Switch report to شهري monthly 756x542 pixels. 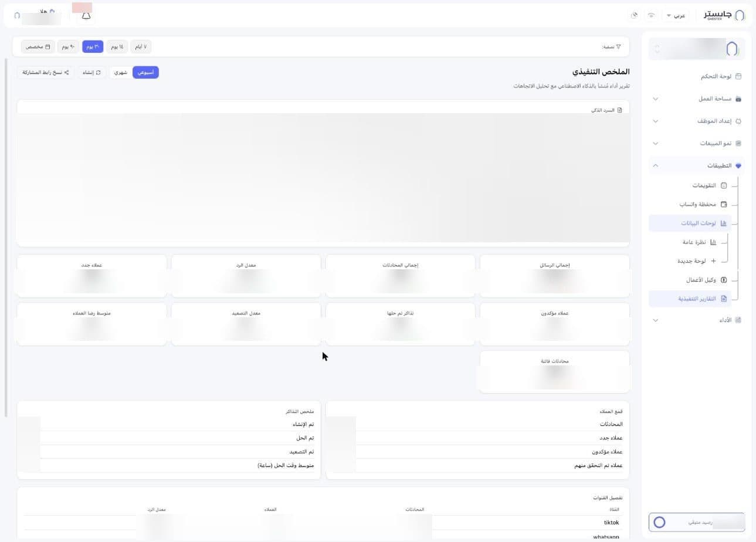(121, 72)
